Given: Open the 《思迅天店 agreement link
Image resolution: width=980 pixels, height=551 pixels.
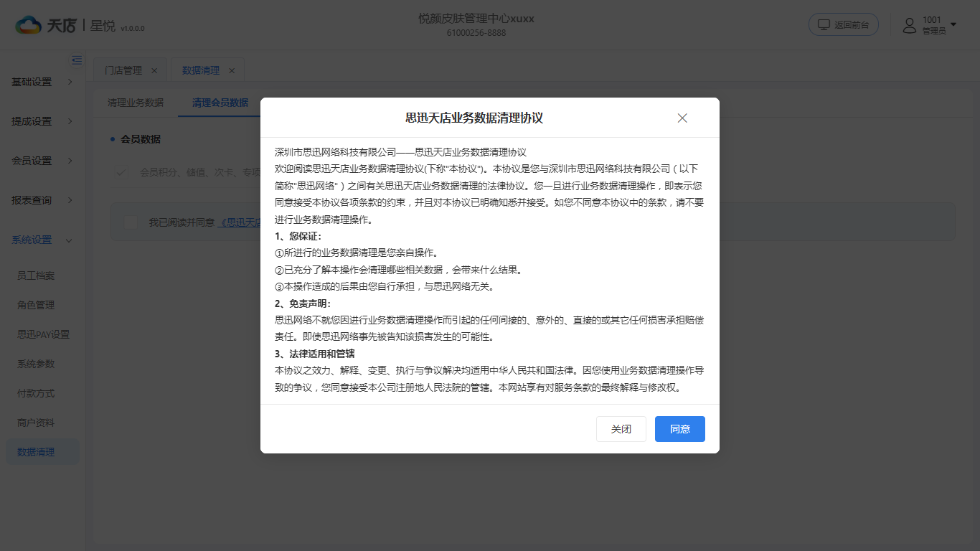Looking at the screenshot, I should click(240, 222).
